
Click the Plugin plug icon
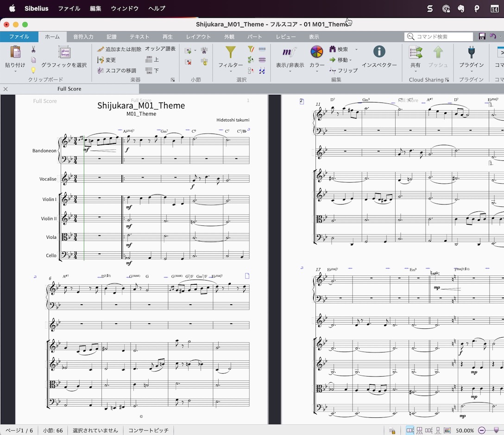point(471,52)
